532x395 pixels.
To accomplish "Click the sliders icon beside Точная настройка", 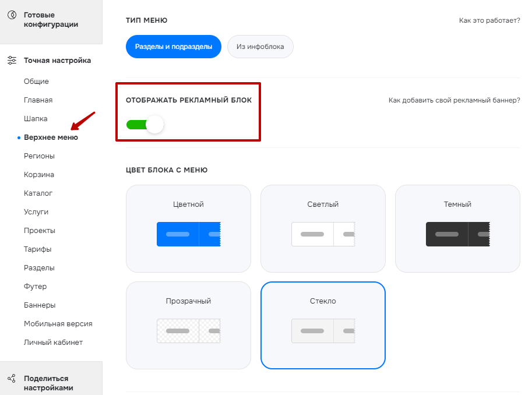I will (12, 61).
